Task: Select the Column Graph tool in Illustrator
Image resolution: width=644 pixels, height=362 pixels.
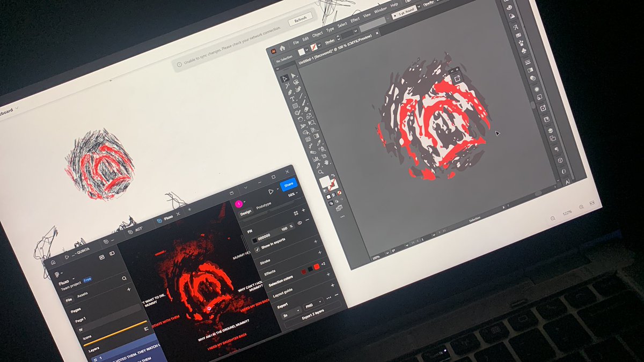Action: (x=316, y=159)
